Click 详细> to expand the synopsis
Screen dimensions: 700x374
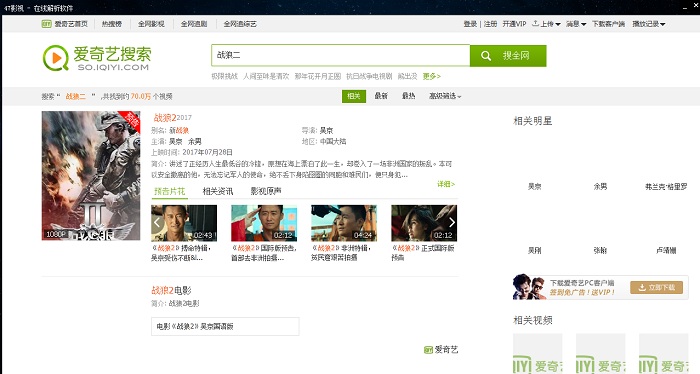click(x=446, y=184)
